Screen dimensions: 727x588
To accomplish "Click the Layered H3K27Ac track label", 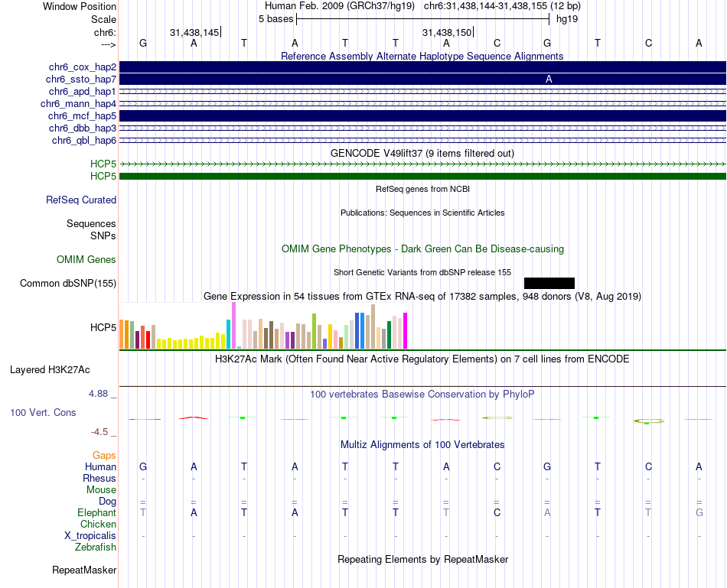I will pyautogui.click(x=50, y=370).
